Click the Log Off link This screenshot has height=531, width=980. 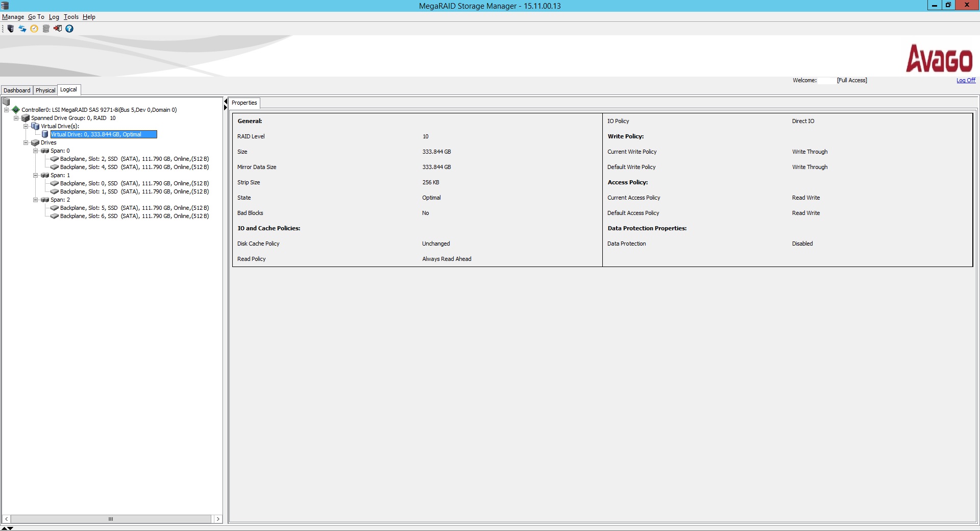click(x=965, y=80)
